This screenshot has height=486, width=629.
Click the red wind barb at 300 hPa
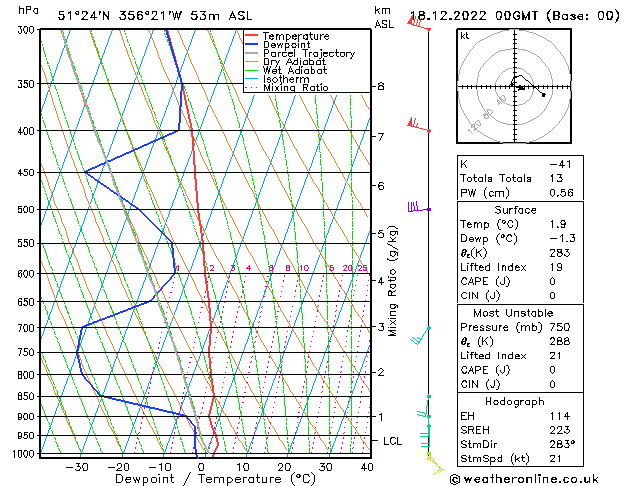coord(418,24)
